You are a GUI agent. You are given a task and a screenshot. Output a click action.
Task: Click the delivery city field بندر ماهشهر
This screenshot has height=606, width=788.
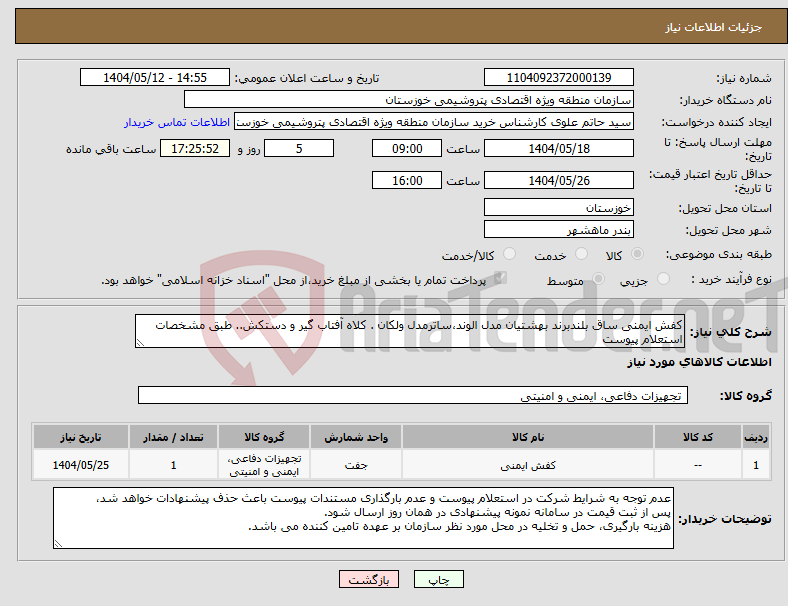coord(558,229)
